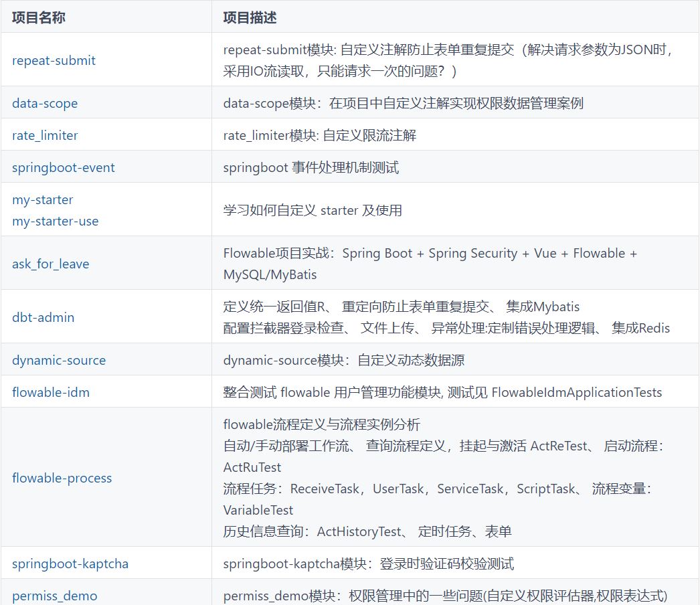Click the MySQL/MyBatis text line
This screenshot has width=700, height=605.
270,274
